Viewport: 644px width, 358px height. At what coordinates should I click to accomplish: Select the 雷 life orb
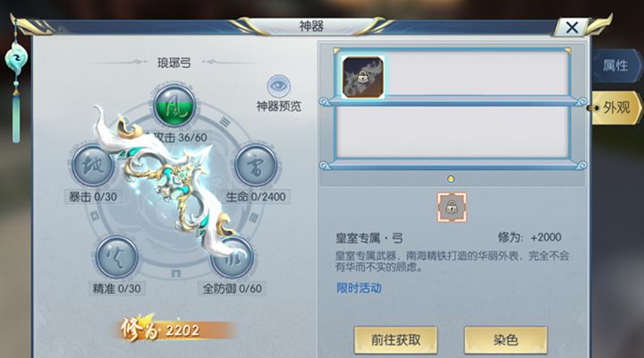point(256,166)
